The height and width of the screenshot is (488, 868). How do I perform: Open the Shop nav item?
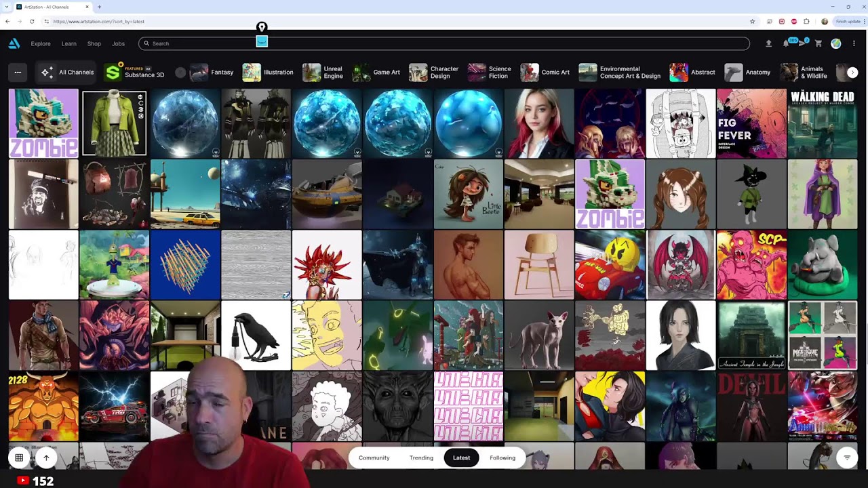(94, 43)
